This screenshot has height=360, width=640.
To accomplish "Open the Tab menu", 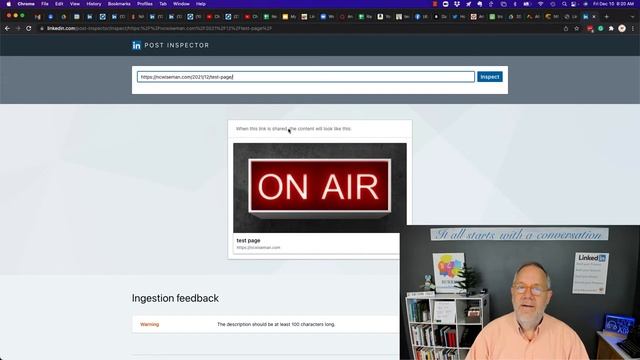I will (163, 4).
